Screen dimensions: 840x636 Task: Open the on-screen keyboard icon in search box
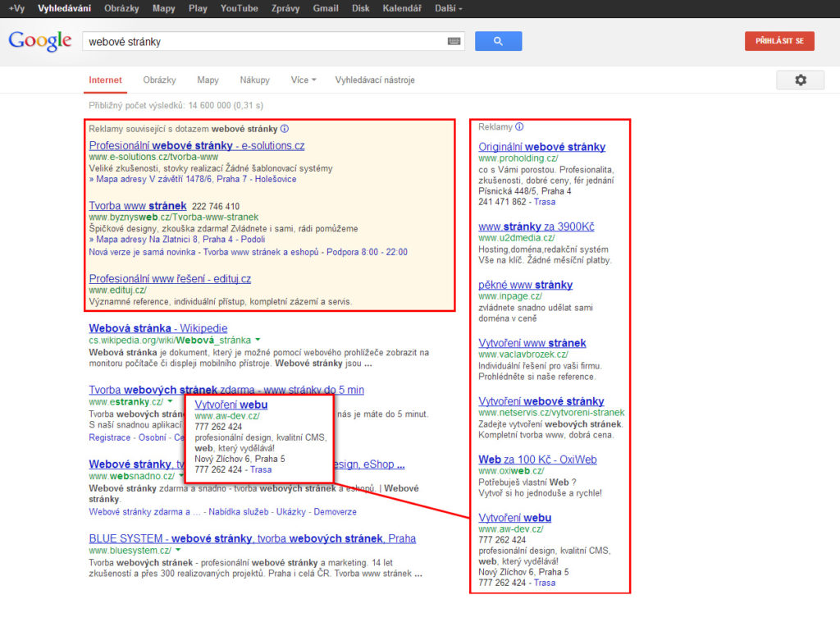[454, 41]
